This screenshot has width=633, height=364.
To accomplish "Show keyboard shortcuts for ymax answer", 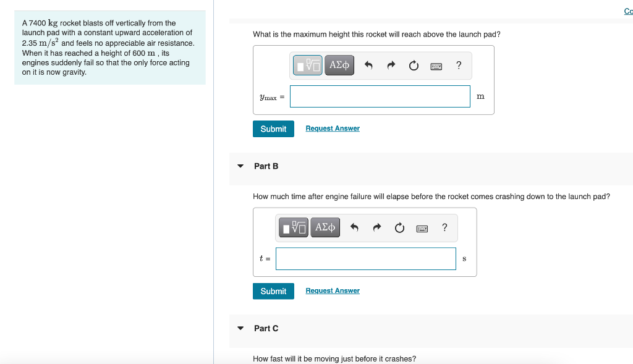I will pos(436,66).
